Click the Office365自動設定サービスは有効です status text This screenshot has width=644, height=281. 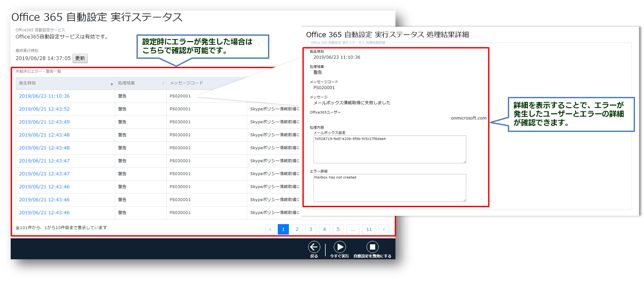point(62,37)
